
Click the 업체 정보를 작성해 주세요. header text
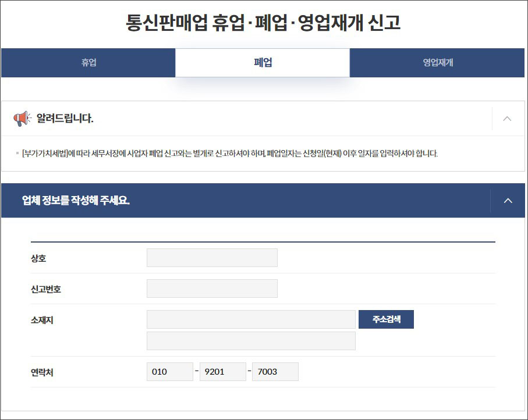[76, 200]
